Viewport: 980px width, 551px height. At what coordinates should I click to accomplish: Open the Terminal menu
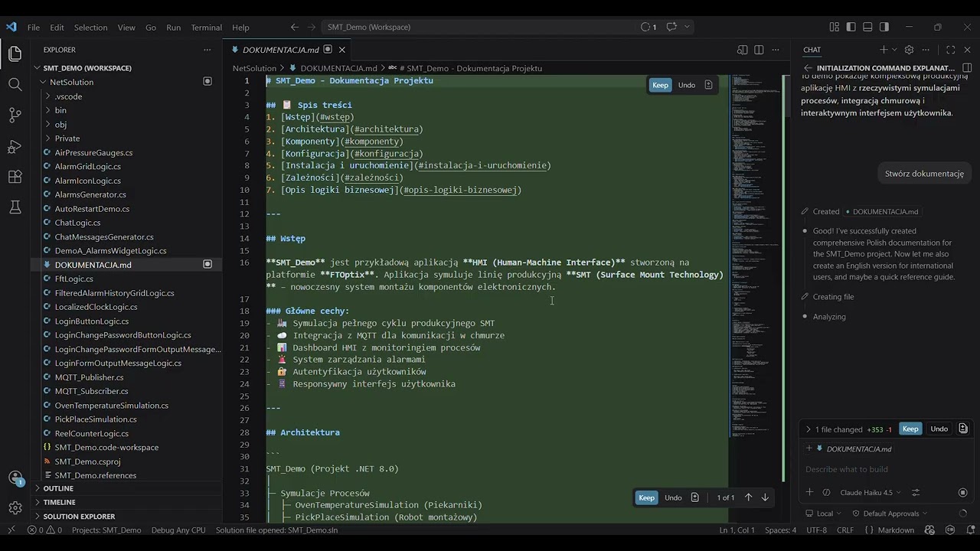206,28
